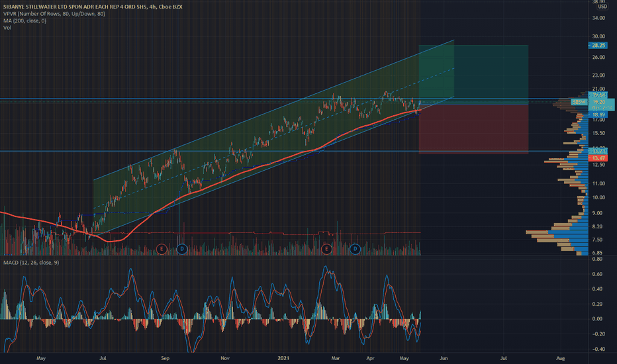617x364 pixels.
Task: Click the Mar label on time axis
Action: tap(335, 358)
